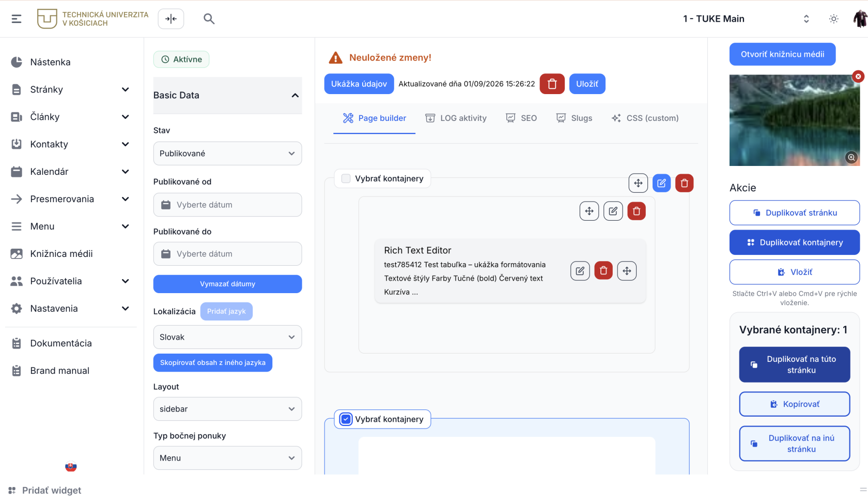The width and height of the screenshot is (868, 503).
Task: Open the search magnifier icon
Action: [x=209, y=19]
